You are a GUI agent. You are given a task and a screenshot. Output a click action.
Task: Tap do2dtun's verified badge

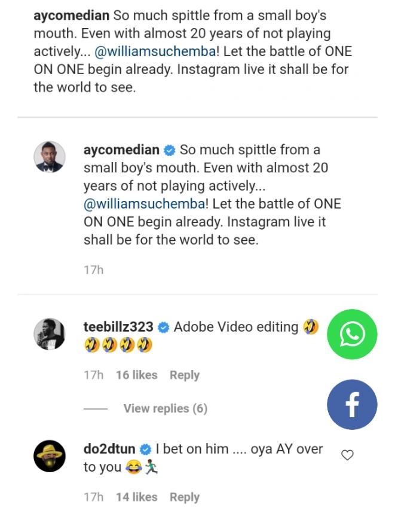pos(145,450)
